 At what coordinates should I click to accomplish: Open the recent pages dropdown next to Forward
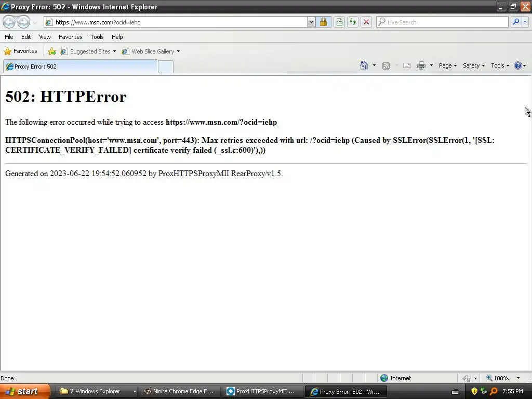35,22
